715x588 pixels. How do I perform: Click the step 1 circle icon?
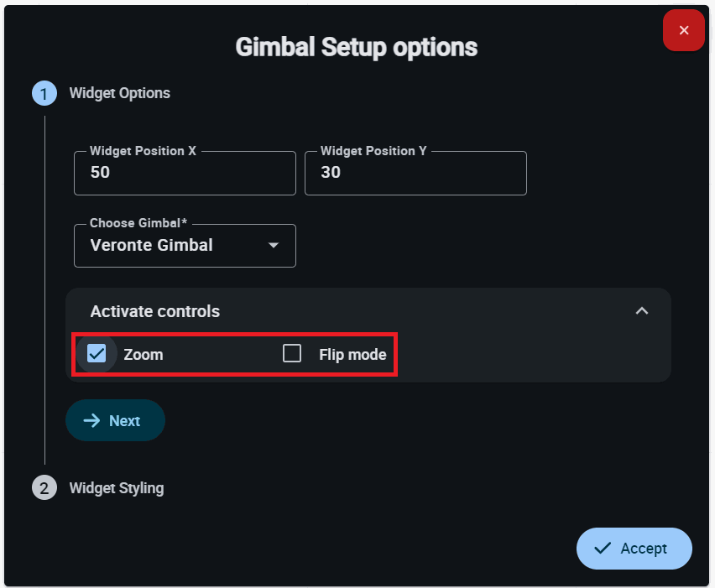click(x=44, y=93)
